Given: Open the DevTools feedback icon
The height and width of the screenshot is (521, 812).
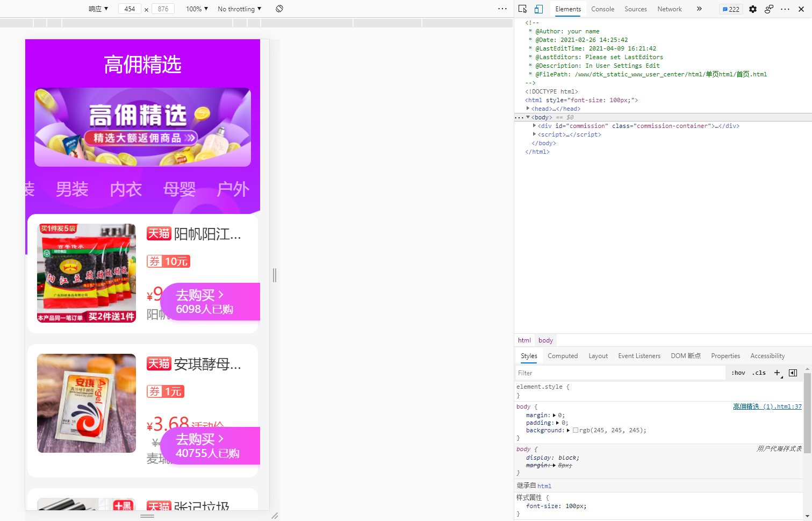Looking at the screenshot, I should (x=769, y=9).
